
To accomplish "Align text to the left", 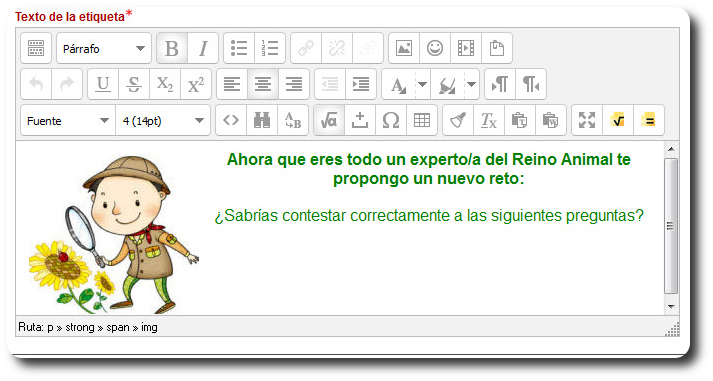I will 232,84.
